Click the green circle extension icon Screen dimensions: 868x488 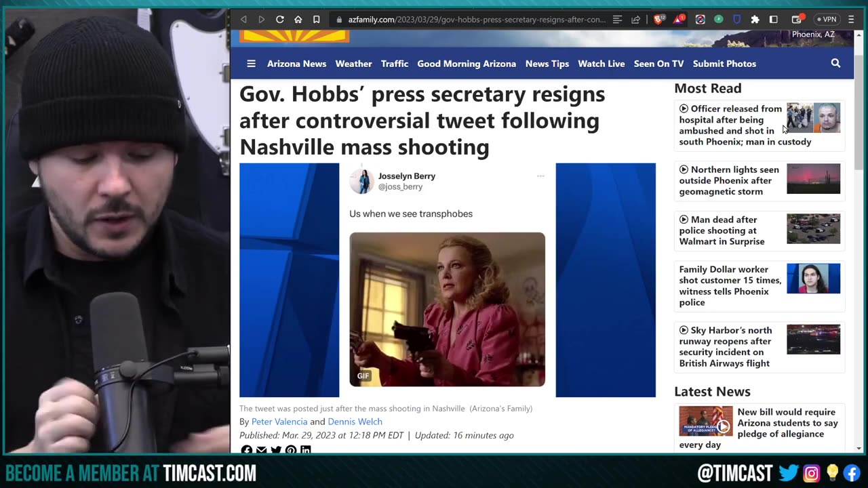[718, 20]
